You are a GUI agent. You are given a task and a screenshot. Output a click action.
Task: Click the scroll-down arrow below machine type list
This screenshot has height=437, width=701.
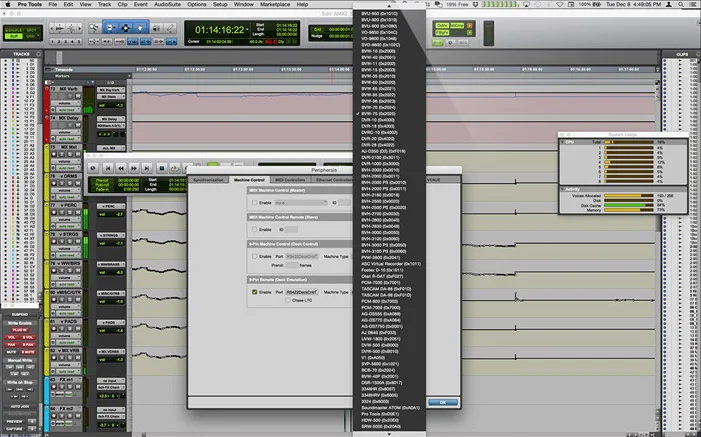(389, 434)
